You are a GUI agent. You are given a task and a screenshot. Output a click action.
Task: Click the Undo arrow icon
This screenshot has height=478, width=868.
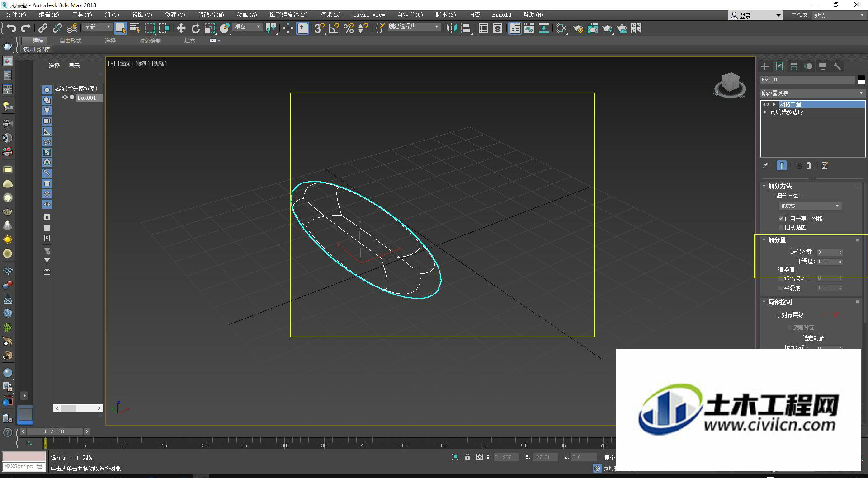[x=11, y=28]
